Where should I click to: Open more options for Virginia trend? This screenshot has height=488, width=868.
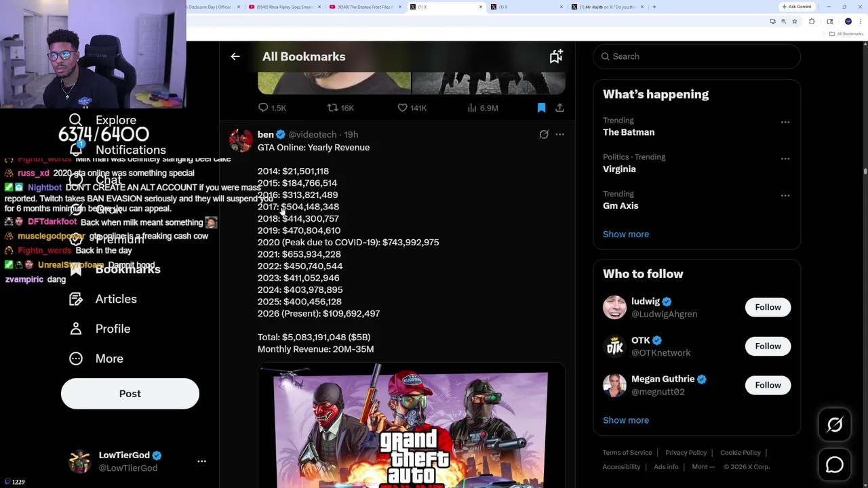tap(785, 159)
